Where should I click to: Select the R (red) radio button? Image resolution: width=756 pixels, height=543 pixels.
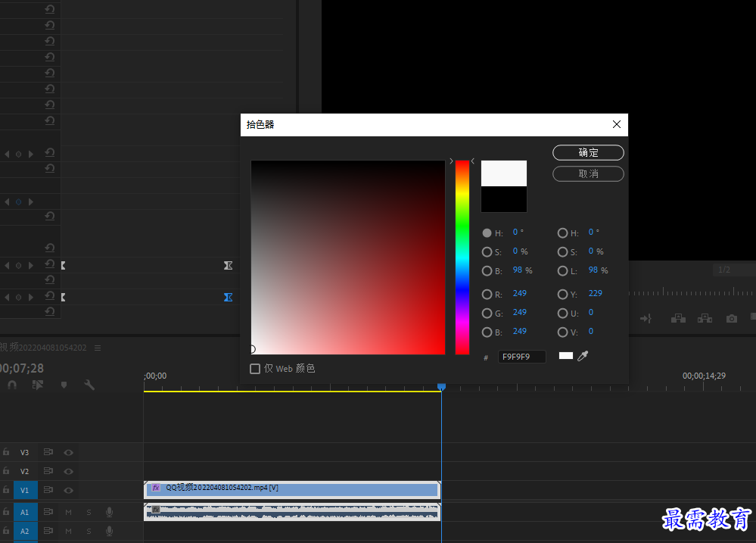[487, 294]
